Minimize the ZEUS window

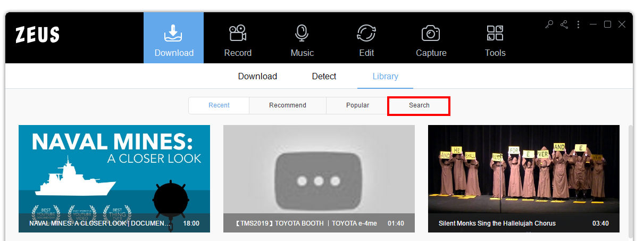point(593,24)
